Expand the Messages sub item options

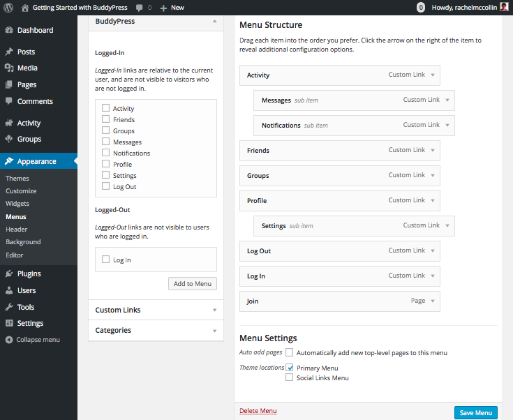click(x=447, y=100)
